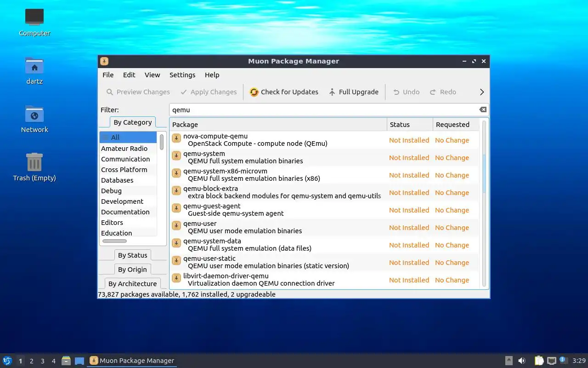Click Apply Changes in the toolbar
Viewport: 588px width, 368px height.
208,92
